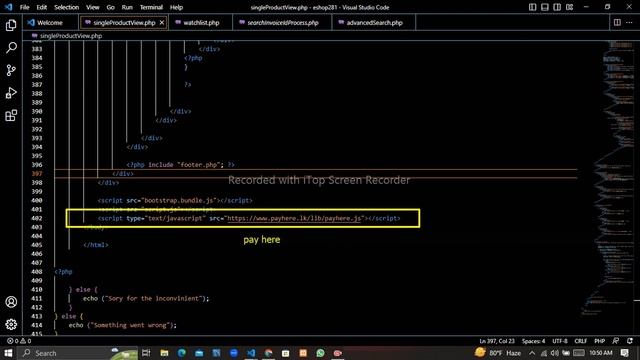The width and height of the screenshot is (640, 360).
Task: Click the Windows taskbar Search box
Action: pos(78,353)
